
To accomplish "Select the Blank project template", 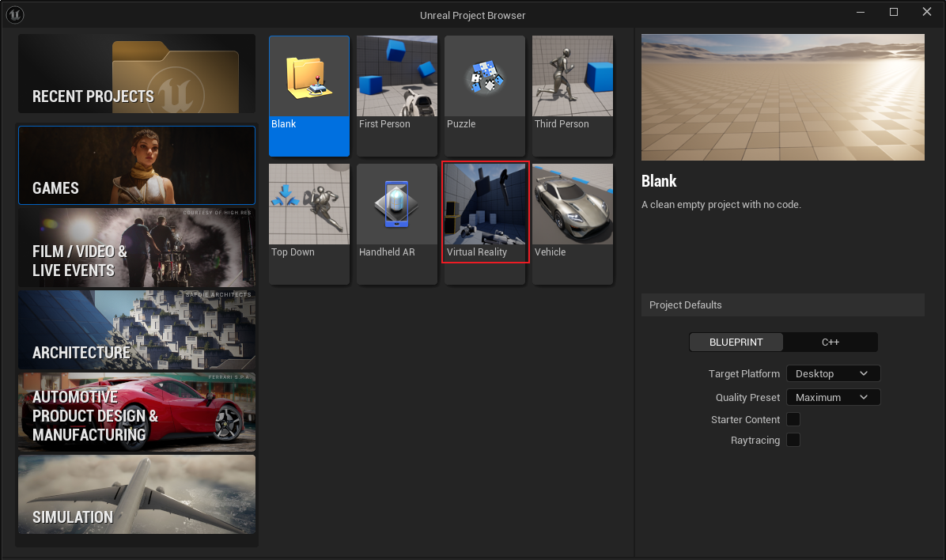I will click(x=309, y=96).
